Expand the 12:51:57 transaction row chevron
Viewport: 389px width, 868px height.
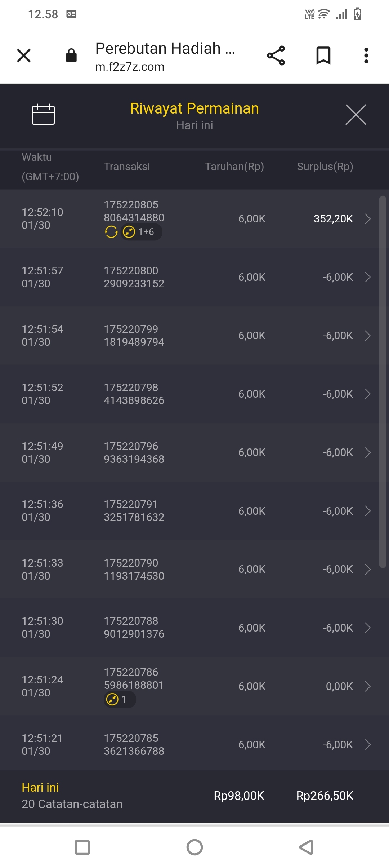(367, 277)
